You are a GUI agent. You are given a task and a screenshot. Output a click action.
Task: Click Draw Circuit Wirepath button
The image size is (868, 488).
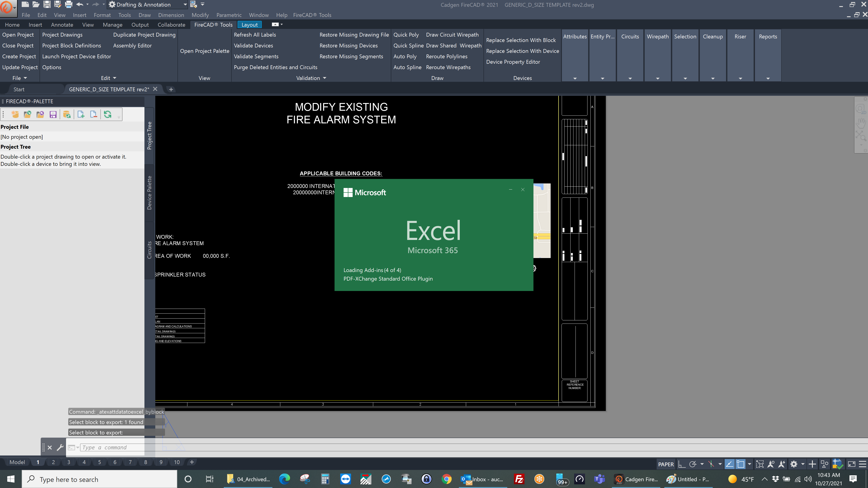(x=452, y=35)
